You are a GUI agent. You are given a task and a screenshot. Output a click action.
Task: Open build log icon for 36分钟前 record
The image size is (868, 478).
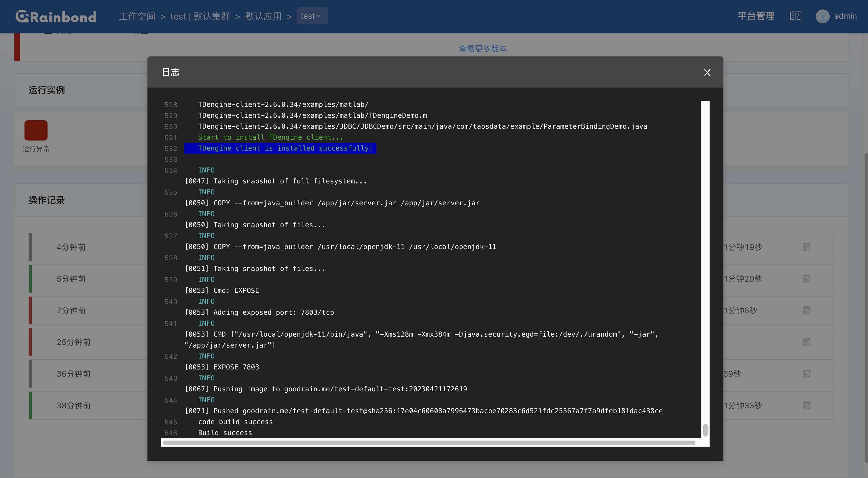(x=807, y=373)
